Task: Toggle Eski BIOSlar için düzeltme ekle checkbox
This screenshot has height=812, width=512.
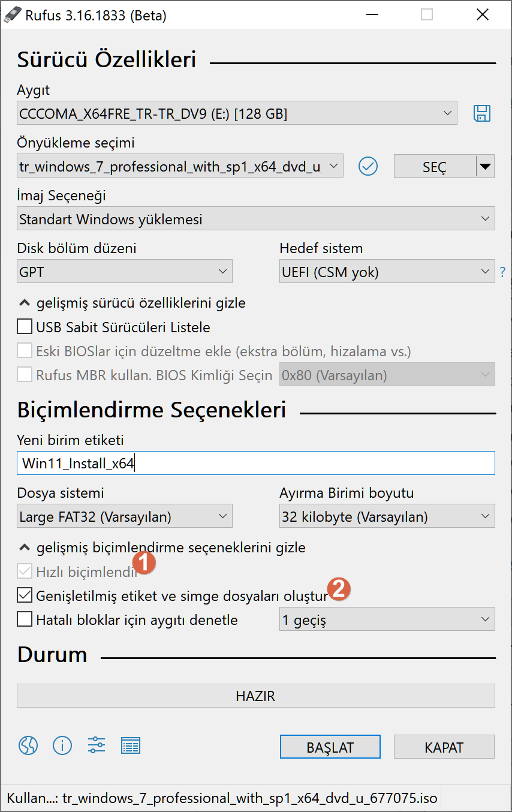Action: 25,351
